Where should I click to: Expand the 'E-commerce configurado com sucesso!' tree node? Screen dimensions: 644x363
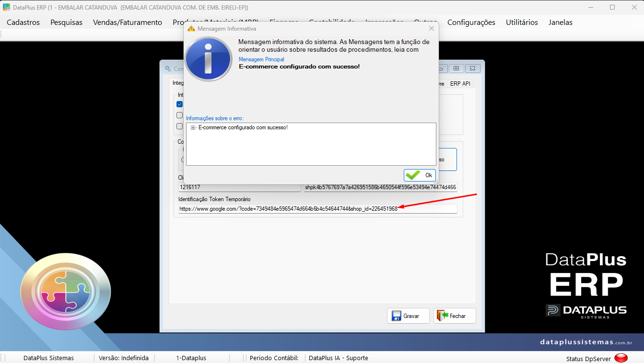point(193,127)
